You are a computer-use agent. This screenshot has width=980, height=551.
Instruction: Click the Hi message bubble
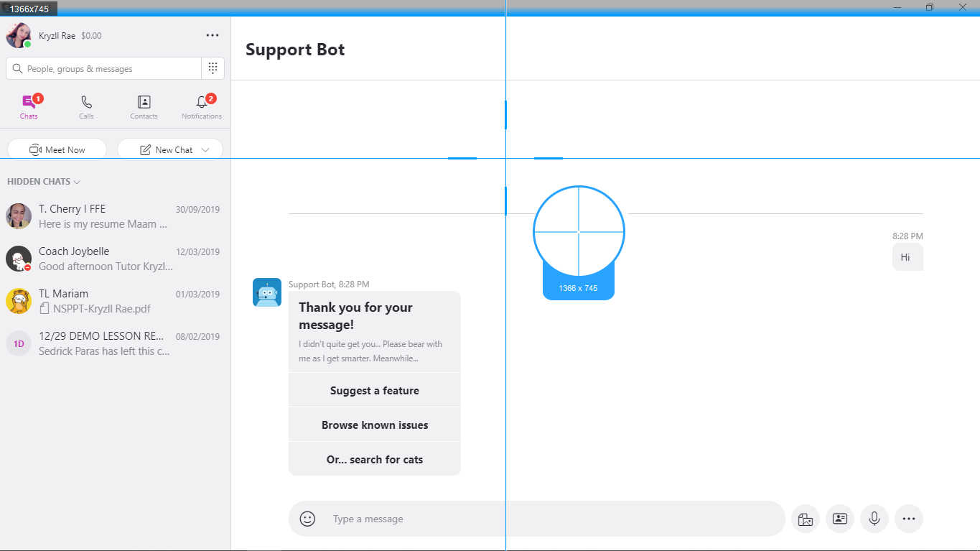(x=907, y=257)
